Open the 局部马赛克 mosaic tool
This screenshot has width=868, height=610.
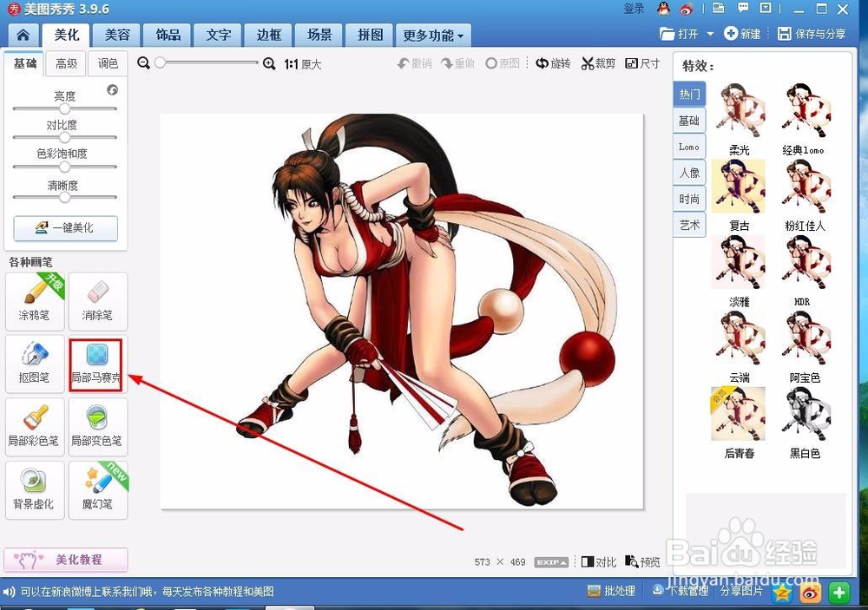pyautogui.click(x=98, y=364)
